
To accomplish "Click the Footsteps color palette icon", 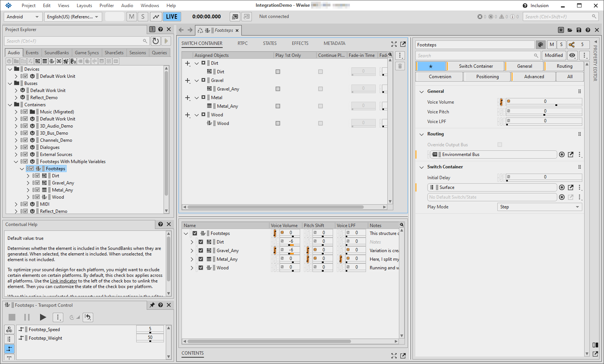I will point(540,45).
